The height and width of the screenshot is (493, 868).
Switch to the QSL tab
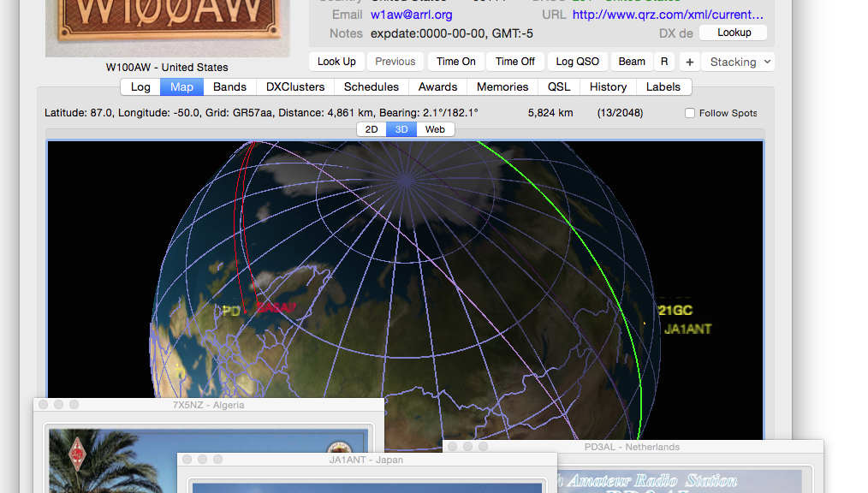pos(559,86)
